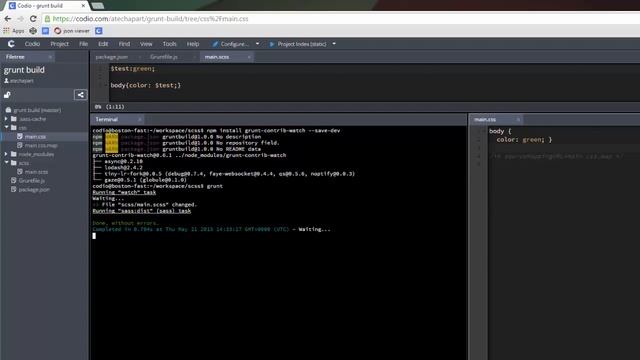Click the globe bookmark icon
This screenshot has height=360, width=640.
[33, 31]
